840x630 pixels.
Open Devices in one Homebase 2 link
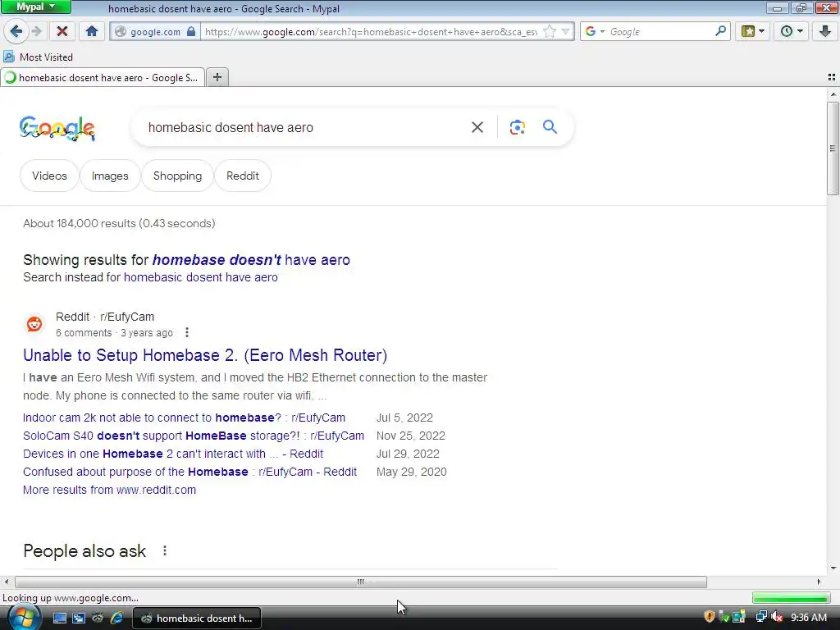(173, 454)
